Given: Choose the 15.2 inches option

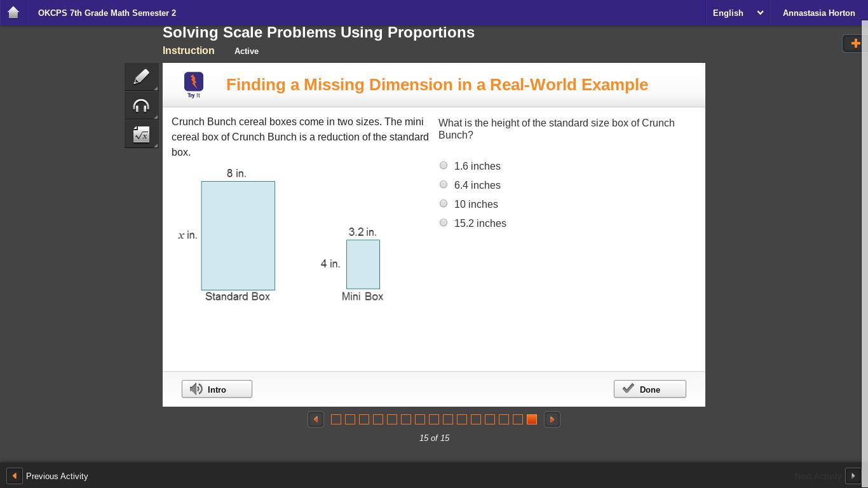Looking at the screenshot, I should (x=444, y=222).
